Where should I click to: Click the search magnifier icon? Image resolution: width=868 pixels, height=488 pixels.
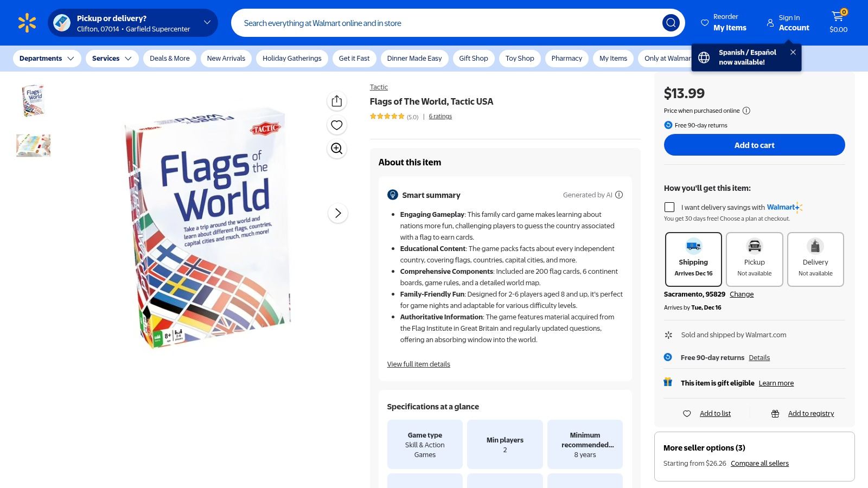671,23
